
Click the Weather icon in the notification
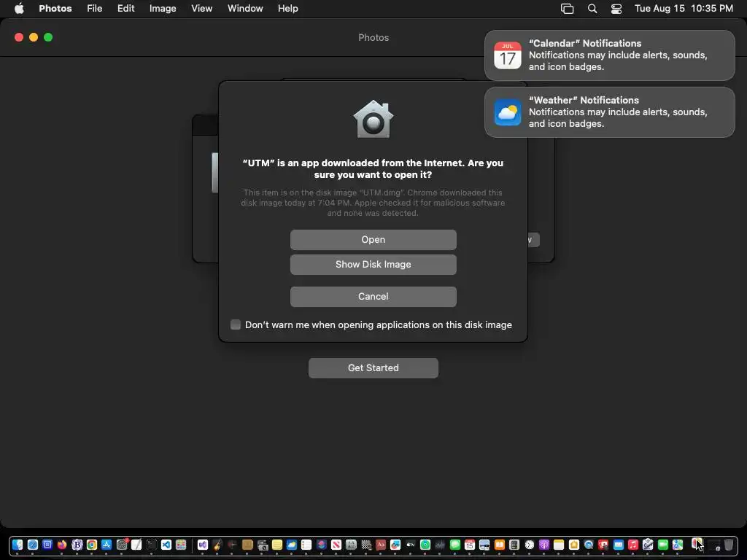click(508, 112)
